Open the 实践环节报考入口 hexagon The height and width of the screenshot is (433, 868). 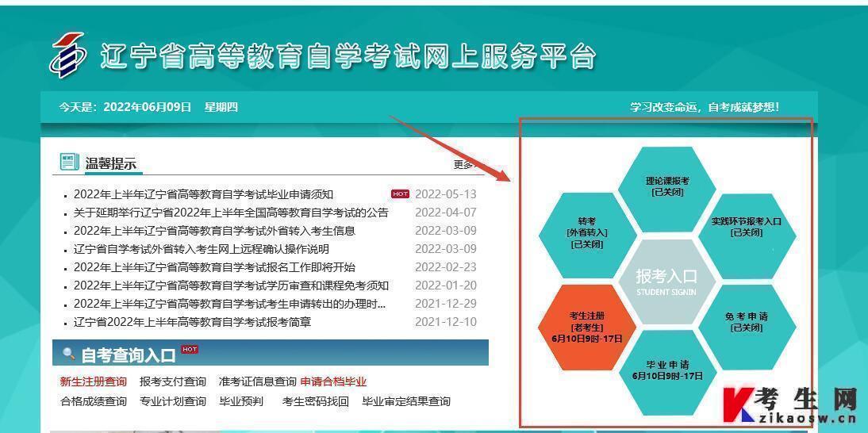point(747,236)
